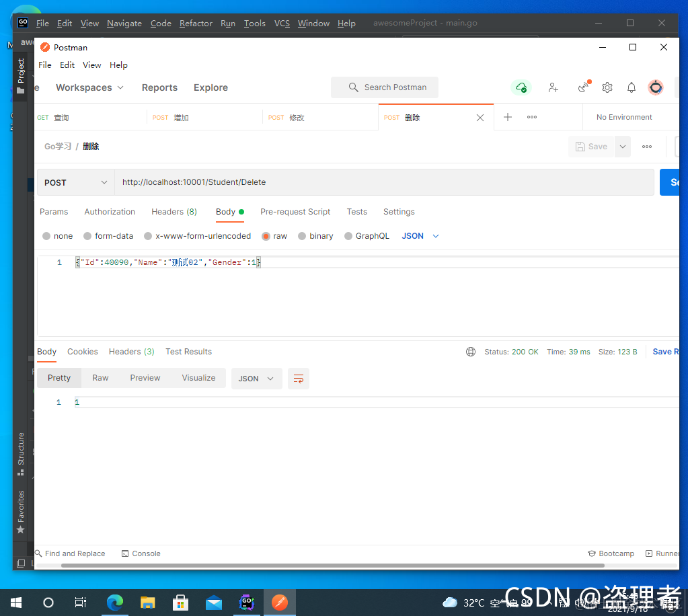The width and height of the screenshot is (688, 616).
Task: Open the Pre-request Script tab
Action: pos(295,212)
